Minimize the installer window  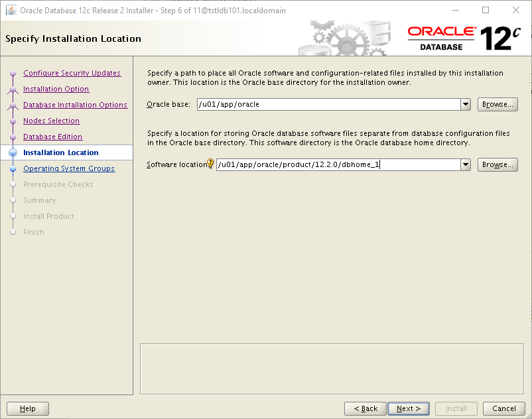tap(456, 10)
